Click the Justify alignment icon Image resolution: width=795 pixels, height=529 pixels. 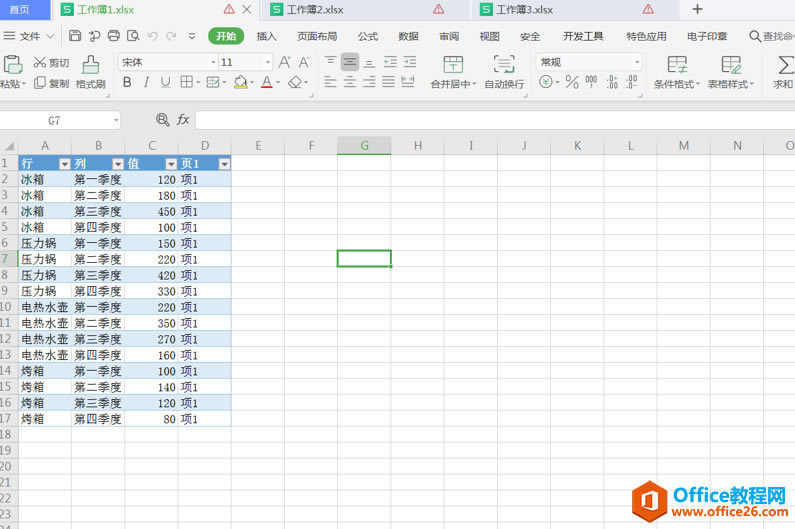(388, 82)
